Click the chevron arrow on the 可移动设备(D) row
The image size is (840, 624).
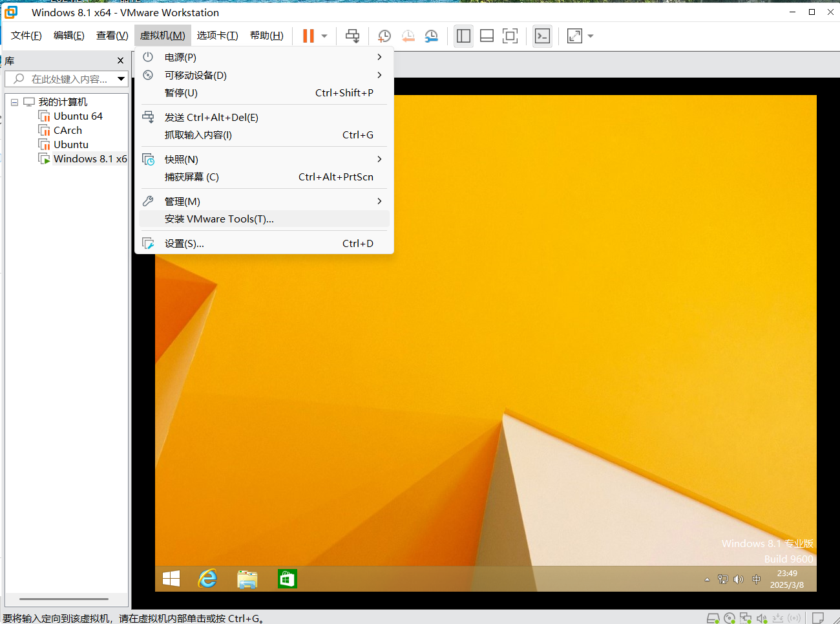pos(379,75)
